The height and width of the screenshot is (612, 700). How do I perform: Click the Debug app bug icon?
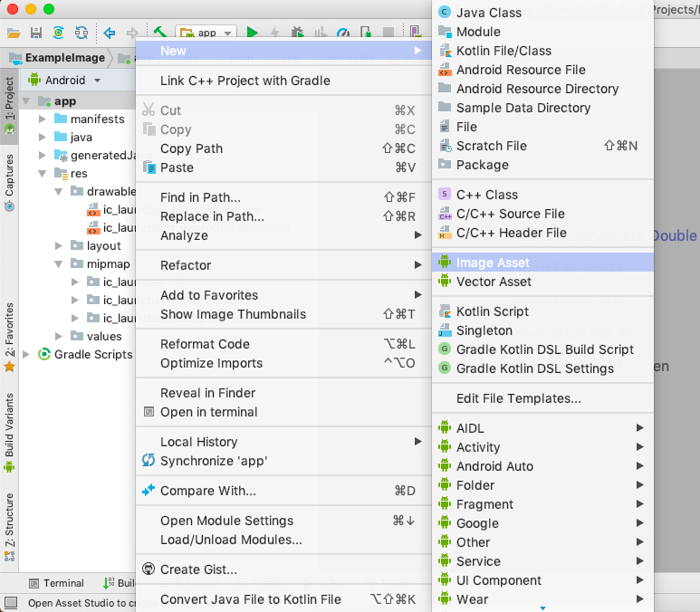[x=297, y=33]
